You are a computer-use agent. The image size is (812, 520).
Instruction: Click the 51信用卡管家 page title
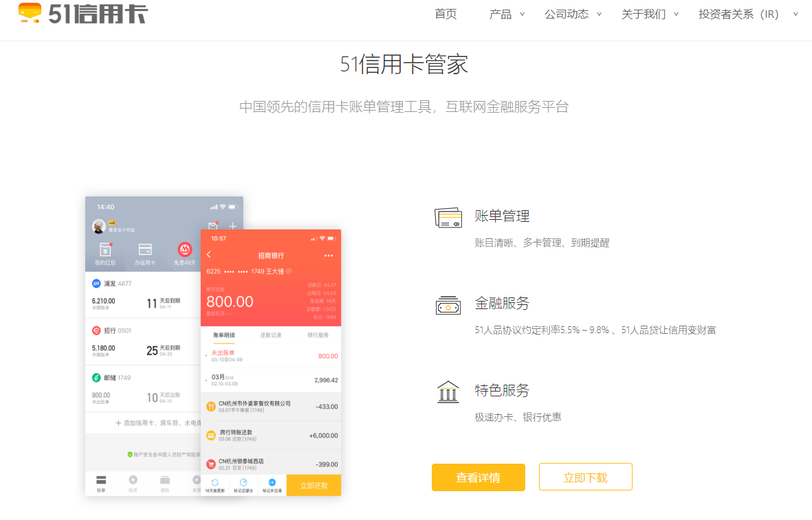pyautogui.click(x=404, y=64)
